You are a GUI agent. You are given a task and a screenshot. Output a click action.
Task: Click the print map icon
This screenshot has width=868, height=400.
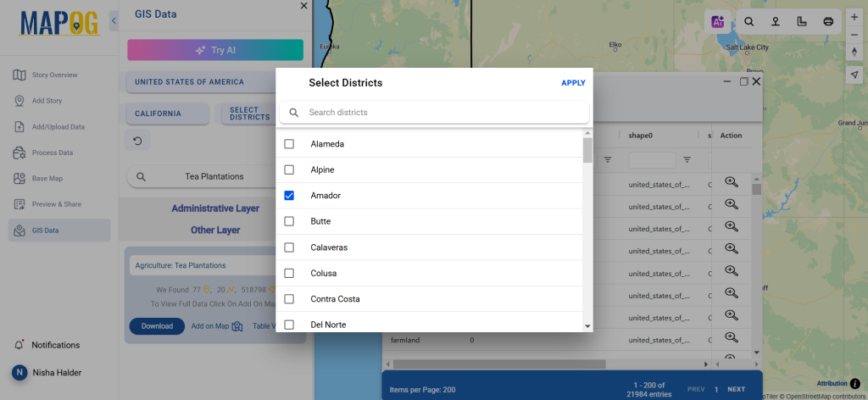tap(828, 21)
